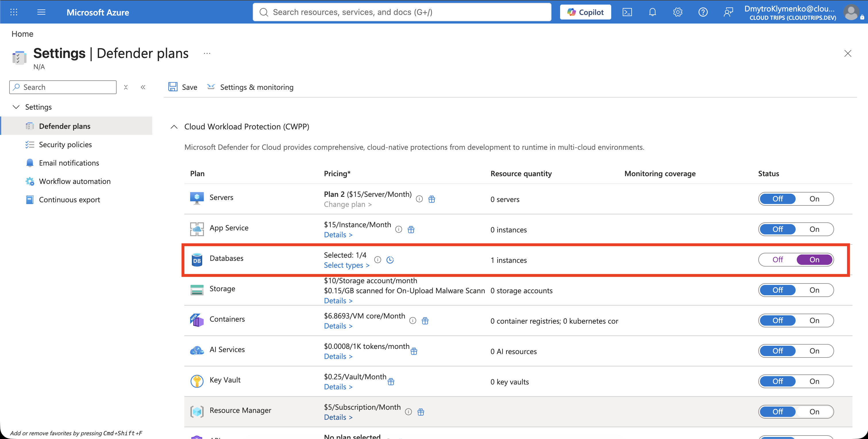Turn On the Resource Manager plan toggle

814,411
